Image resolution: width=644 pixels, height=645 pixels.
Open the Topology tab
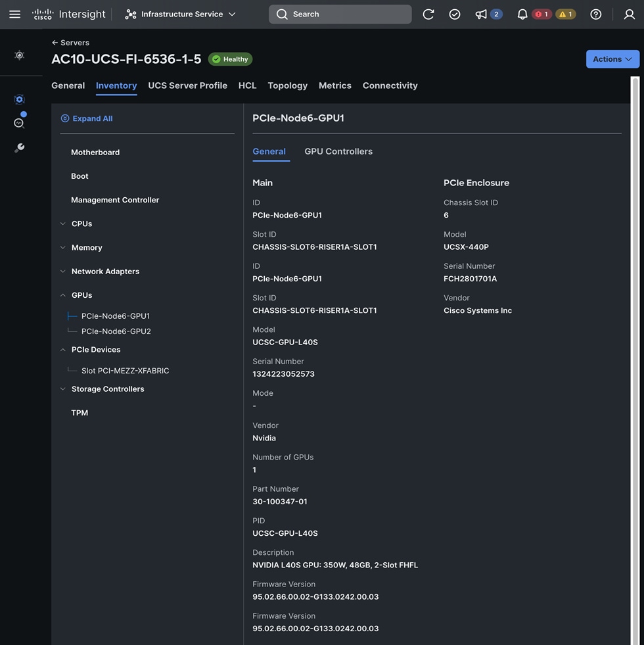[287, 85]
